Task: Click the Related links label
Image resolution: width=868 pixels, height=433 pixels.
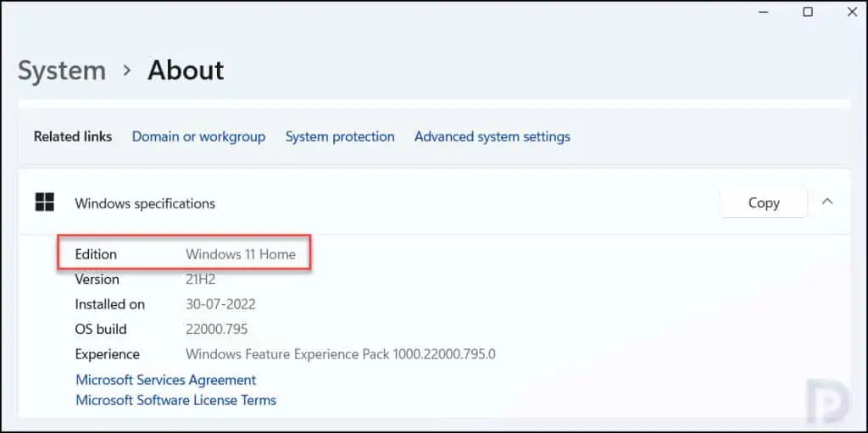Action: tap(73, 136)
